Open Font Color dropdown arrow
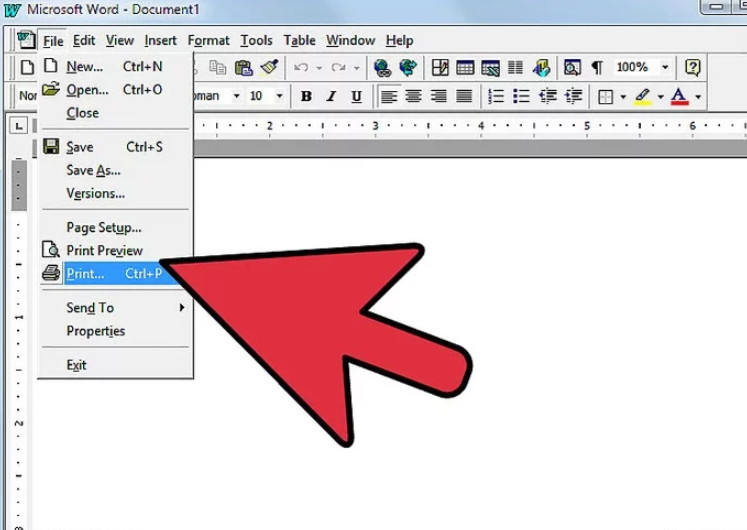The image size is (747, 530). pos(698,97)
